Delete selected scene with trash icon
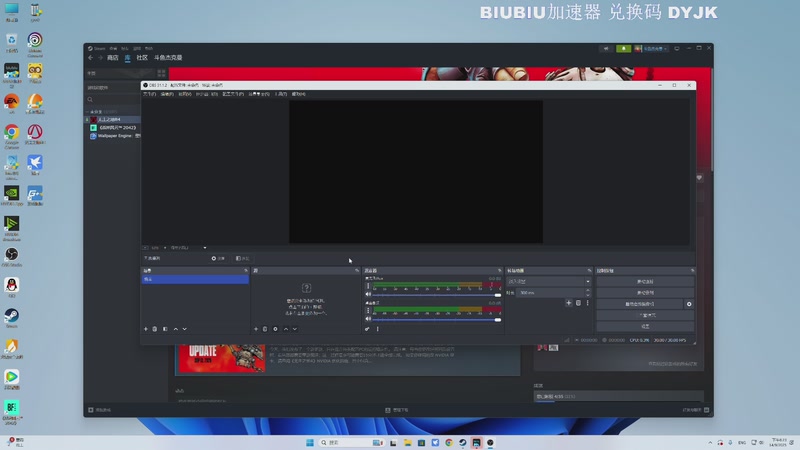Image resolution: width=800 pixels, height=450 pixels. pos(155,329)
